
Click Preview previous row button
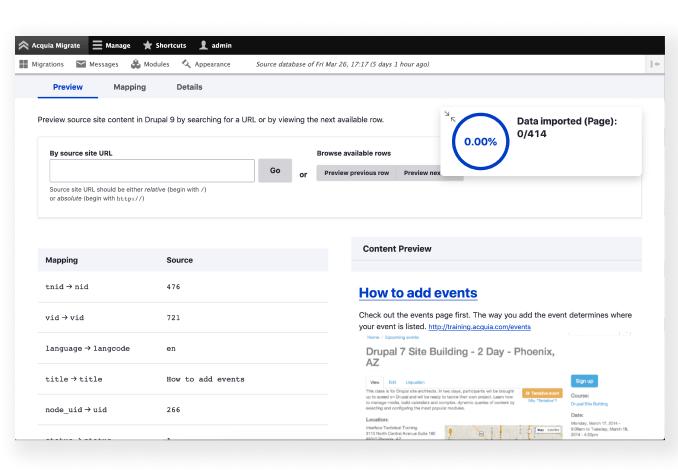pyautogui.click(x=356, y=173)
